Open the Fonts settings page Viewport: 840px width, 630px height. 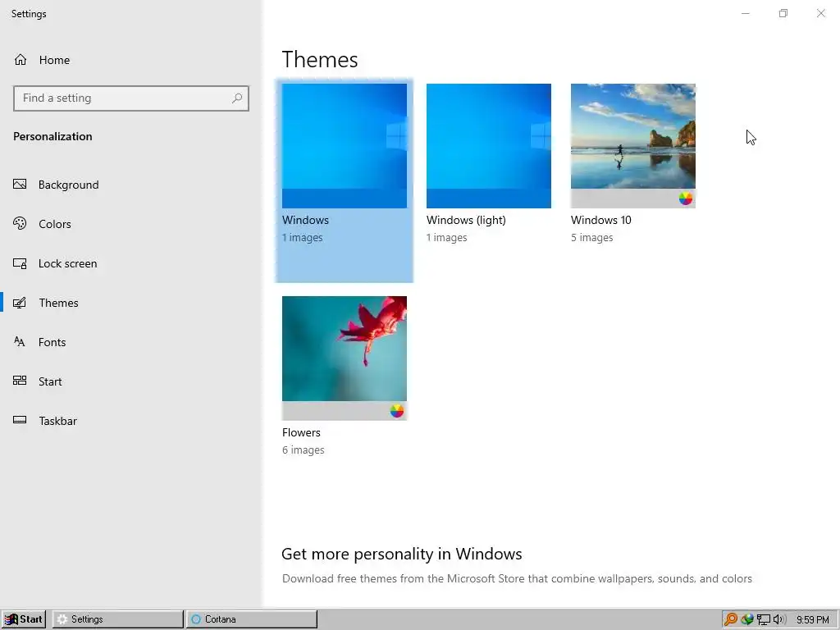39,342
